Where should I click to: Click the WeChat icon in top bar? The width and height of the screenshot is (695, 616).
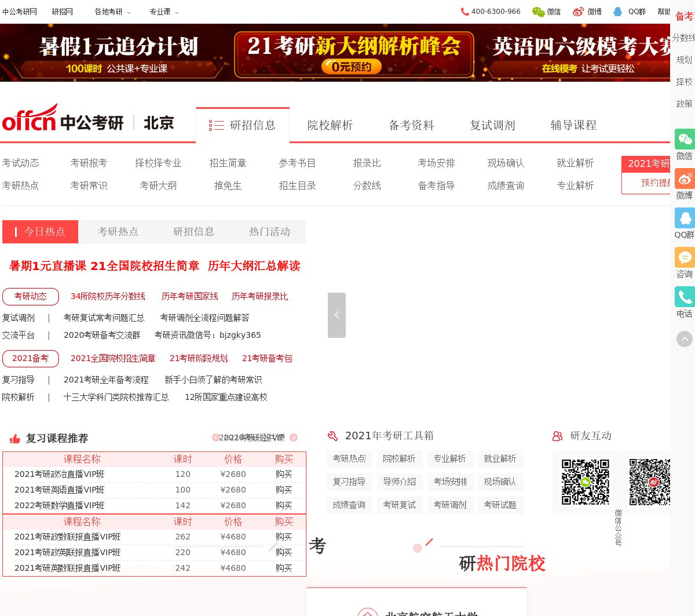coord(539,12)
